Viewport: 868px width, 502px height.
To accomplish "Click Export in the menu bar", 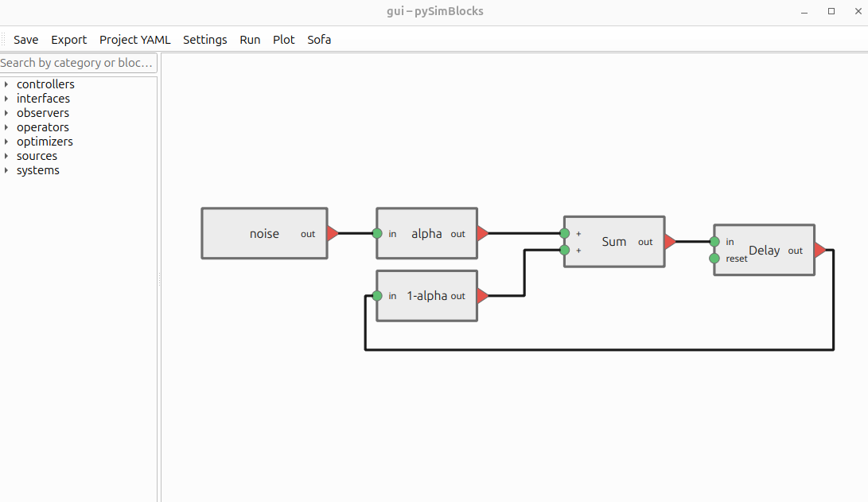I will tap(68, 39).
